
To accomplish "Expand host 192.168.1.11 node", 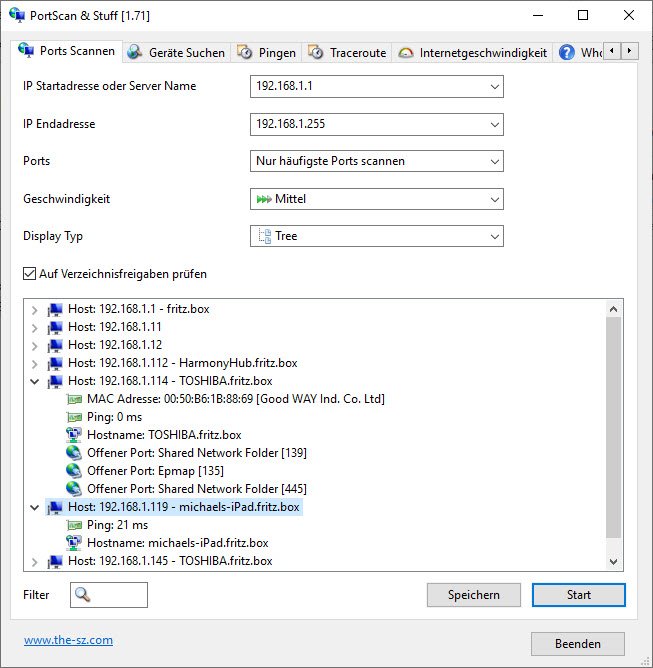I will pyautogui.click(x=35, y=328).
